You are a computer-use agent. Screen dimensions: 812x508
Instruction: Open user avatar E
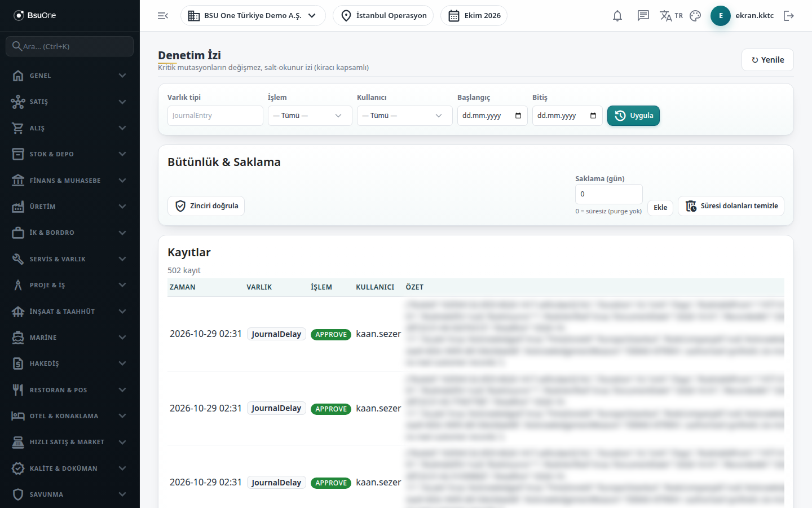(721, 16)
